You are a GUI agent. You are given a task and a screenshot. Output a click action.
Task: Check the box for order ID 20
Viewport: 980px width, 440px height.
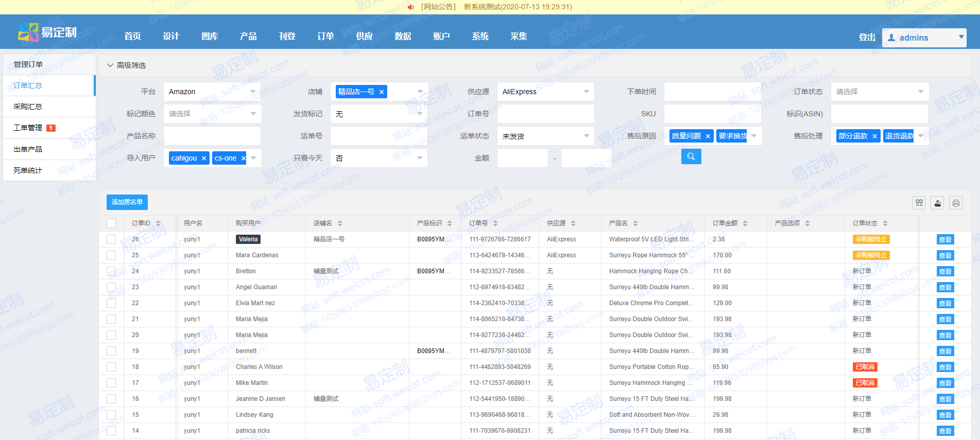pos(111,335)
